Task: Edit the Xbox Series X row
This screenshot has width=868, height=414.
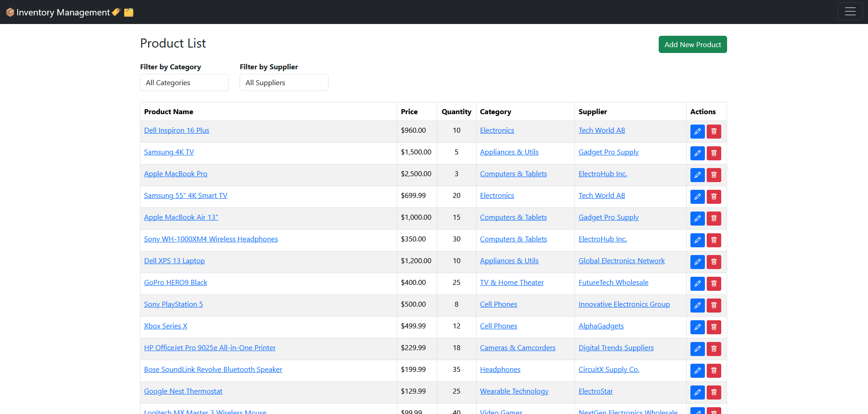Action: pos(697,327)
